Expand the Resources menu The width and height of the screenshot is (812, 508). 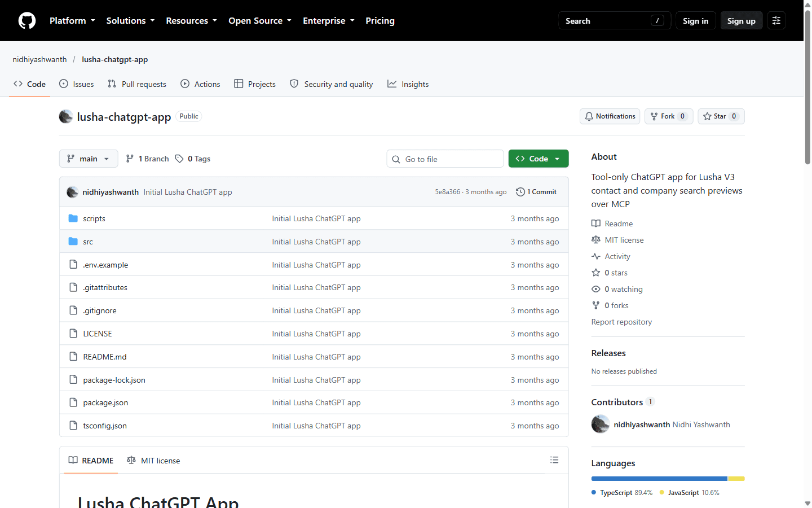[191, 20]
